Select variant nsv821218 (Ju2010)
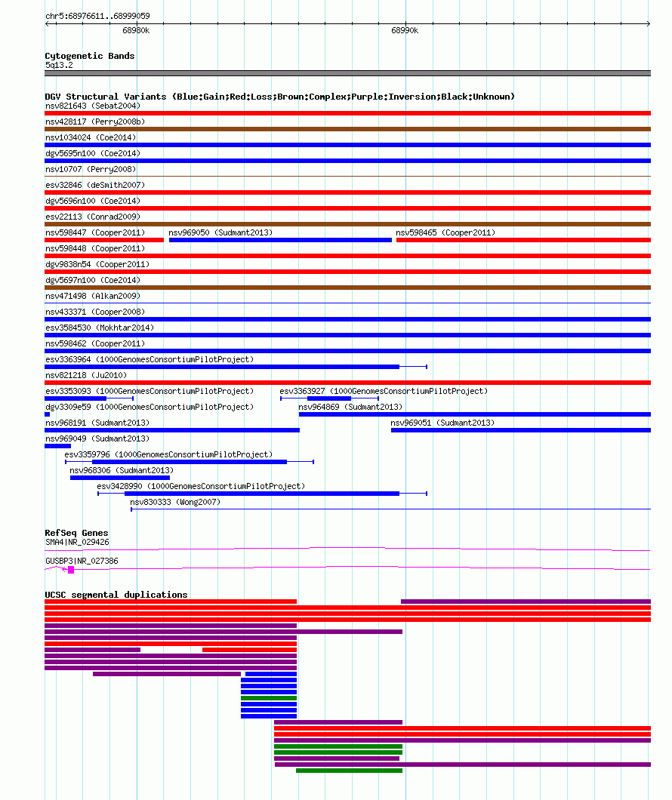Screen dimensions: 672x800 pyautogui.click(x=86, y=376)
